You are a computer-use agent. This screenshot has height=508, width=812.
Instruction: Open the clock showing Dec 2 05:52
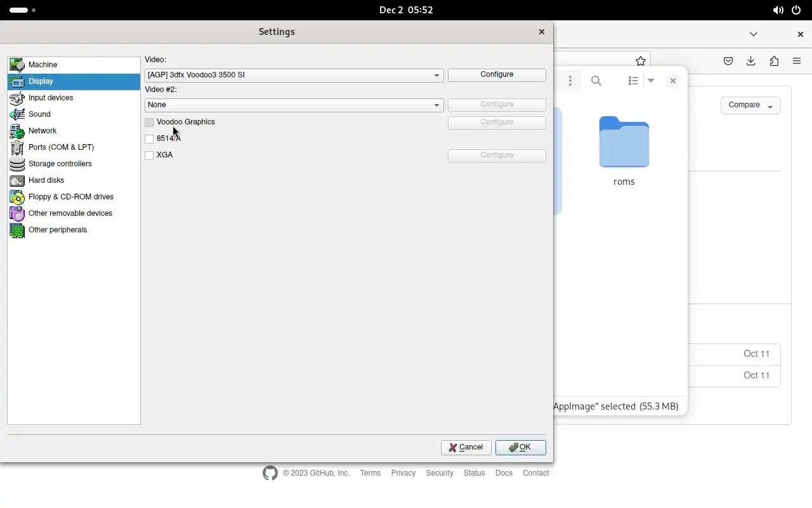coord(406,10)
